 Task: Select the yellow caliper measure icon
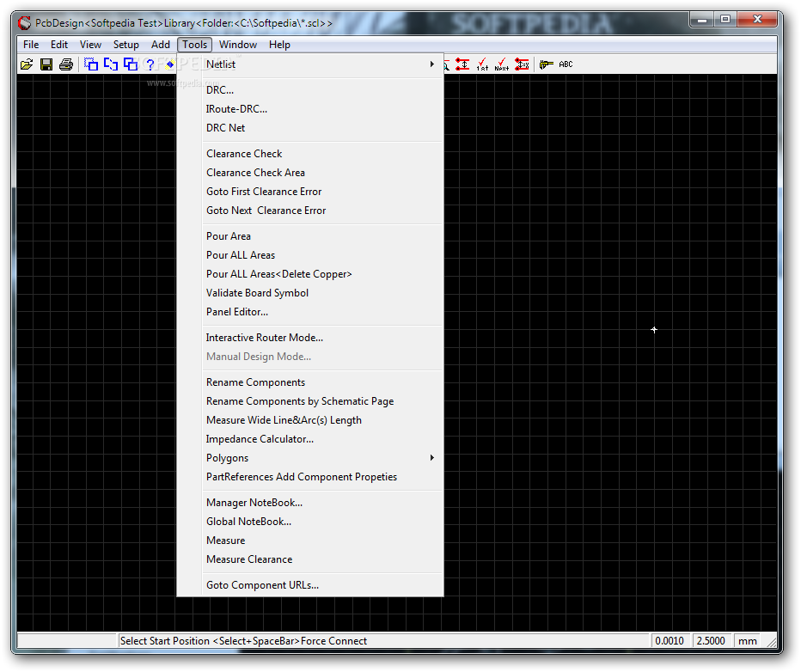pos(546,64)
